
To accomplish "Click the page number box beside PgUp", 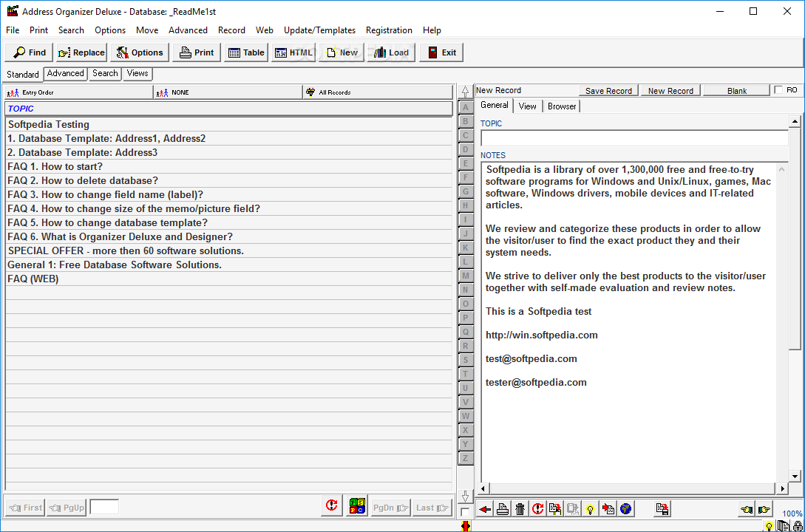I will point(104,507).
